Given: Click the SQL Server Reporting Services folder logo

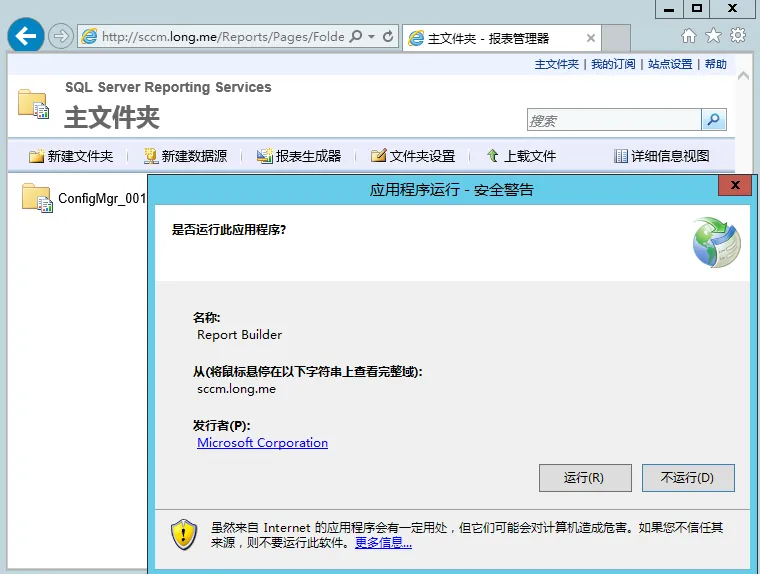Looking at the screenshot, I should coord(33,104).
